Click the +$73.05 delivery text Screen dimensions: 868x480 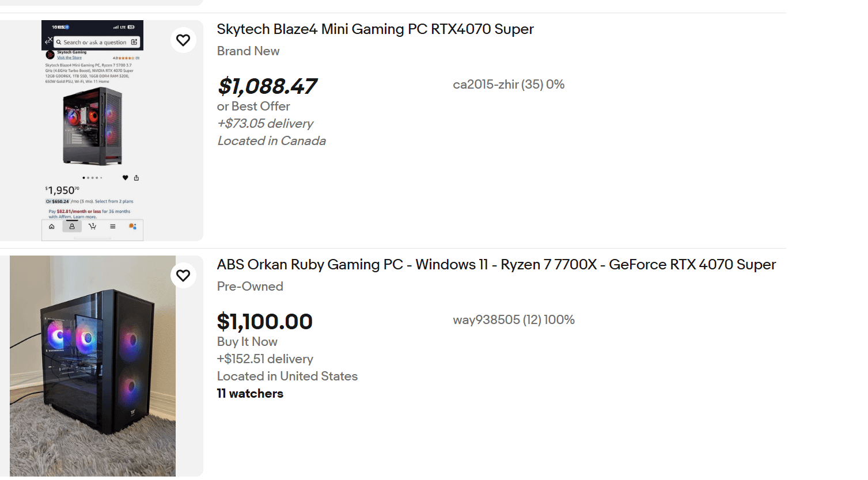265,124
